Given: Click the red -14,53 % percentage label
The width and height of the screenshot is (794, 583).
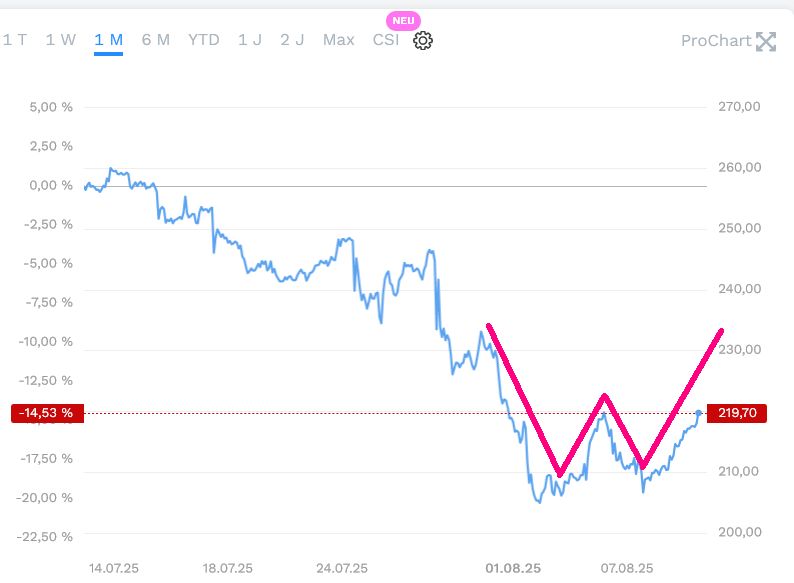Looking at the screenshot, I should pyautogui.click(x=47, y=413).
